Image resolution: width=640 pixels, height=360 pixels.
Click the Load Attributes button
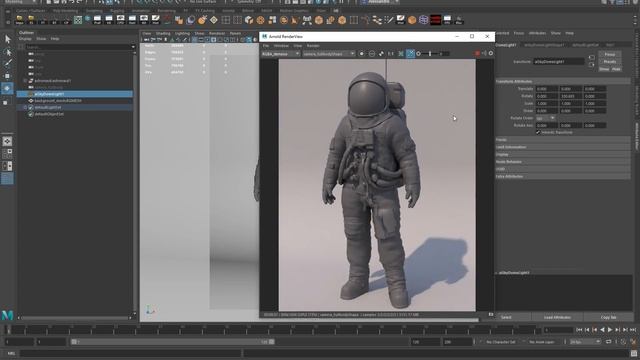click(557, 317)
